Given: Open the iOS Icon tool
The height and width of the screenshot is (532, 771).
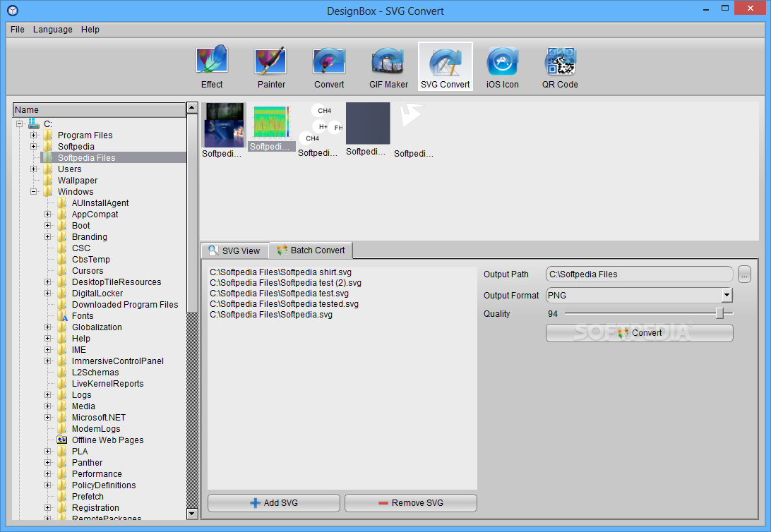Looking at the screenshot, I should pos(502,67).
